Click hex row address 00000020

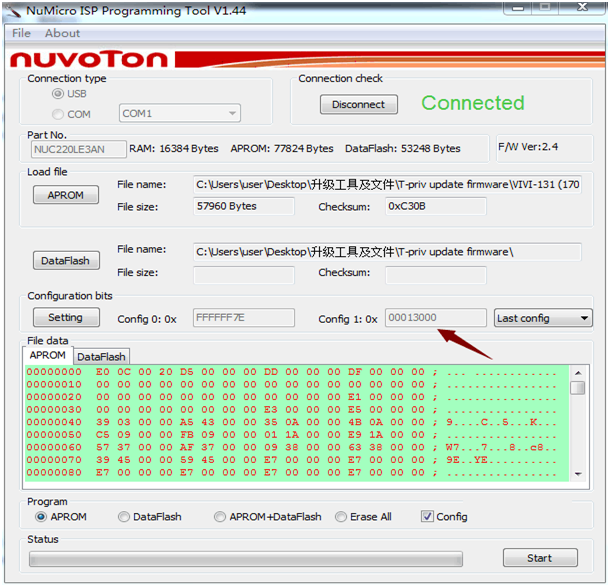coord(54,397)
